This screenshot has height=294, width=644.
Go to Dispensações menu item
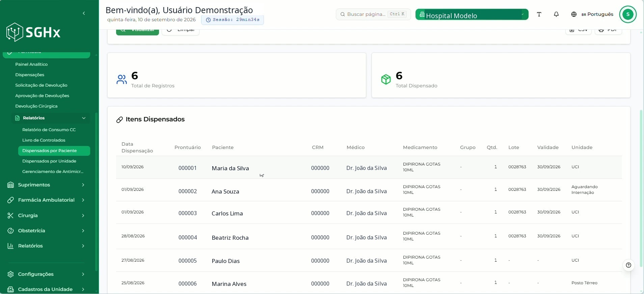[x=30, y=75]
